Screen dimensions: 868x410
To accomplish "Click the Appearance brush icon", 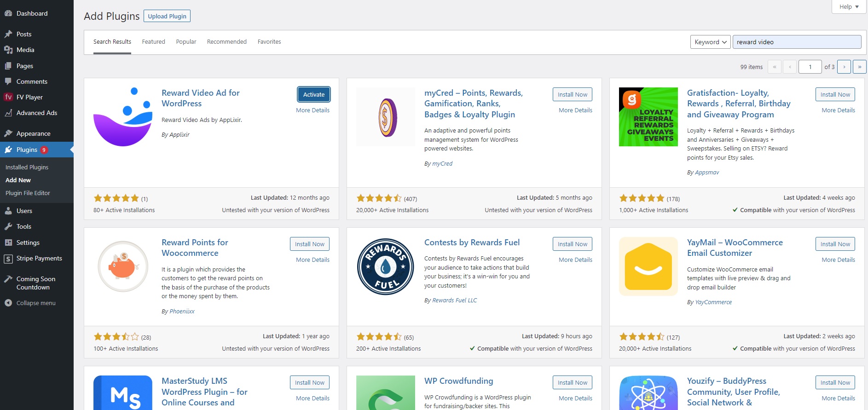I will [8, 133].
